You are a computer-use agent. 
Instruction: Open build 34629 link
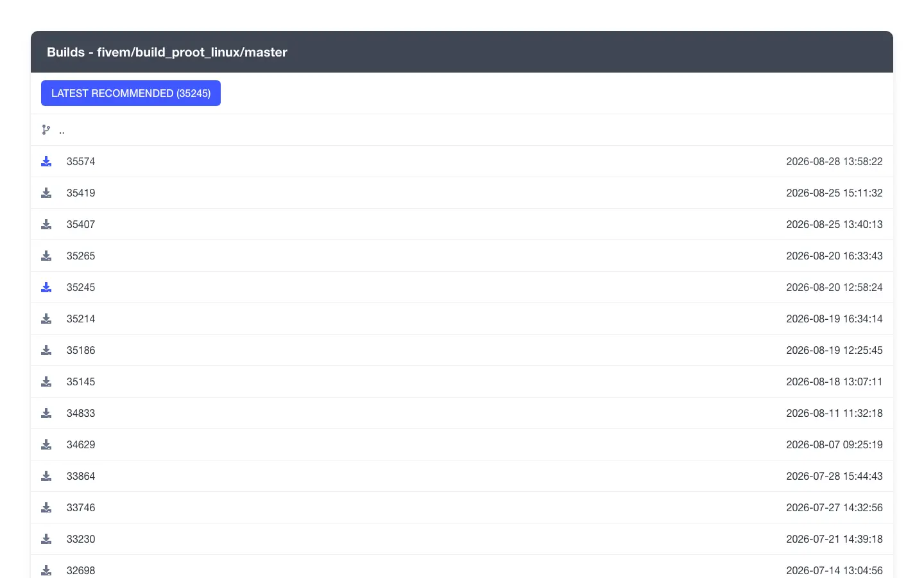(x=81, y=444)
